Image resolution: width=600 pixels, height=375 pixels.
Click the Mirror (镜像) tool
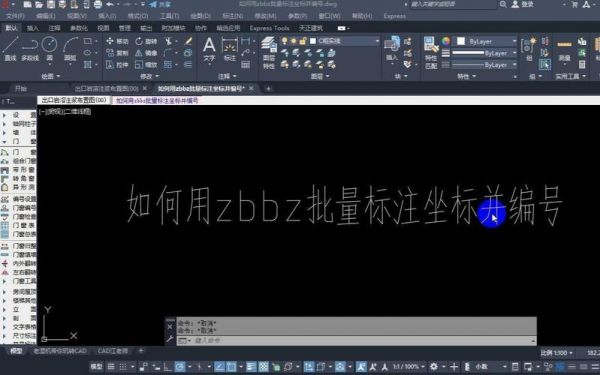click(x=146, y=53)
